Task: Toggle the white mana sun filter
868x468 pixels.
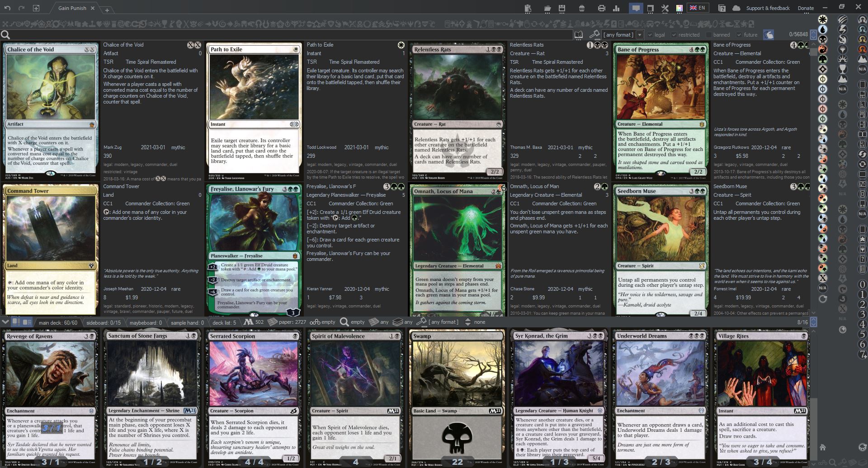Action: click(x=823, y=19)
